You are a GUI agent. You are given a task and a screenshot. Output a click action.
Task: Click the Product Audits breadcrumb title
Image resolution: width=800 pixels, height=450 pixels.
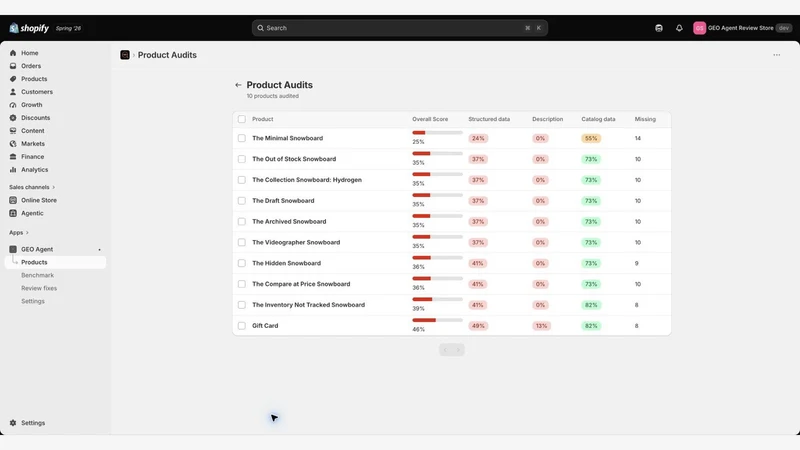(x=167, y=55)
